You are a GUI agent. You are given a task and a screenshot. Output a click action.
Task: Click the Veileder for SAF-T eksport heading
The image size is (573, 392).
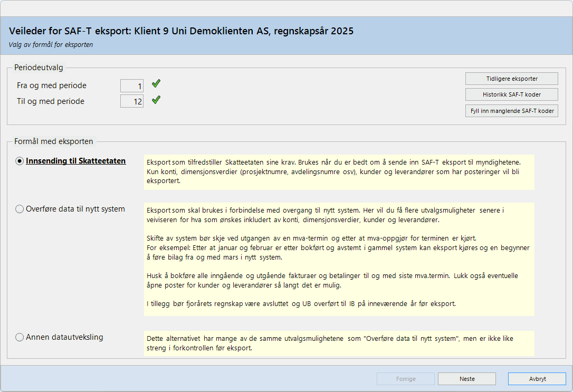tap(181, 31)
